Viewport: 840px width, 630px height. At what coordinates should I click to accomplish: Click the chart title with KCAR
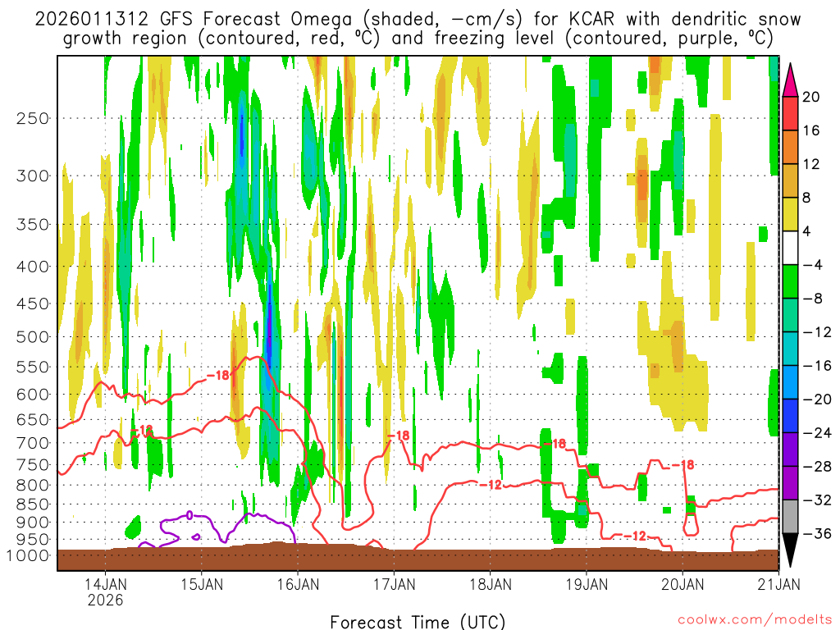pyautogui.click(x=418, y=28)
